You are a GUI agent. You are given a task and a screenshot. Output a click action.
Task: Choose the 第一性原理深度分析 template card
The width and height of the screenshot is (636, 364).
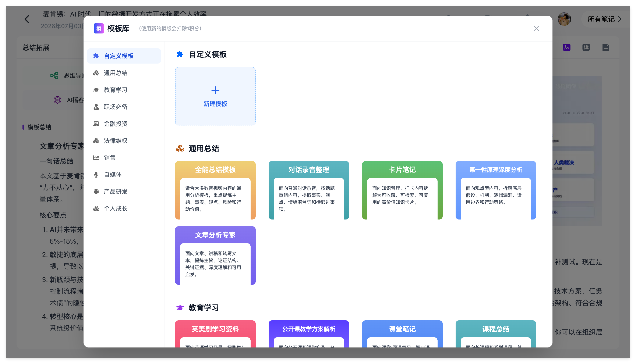496,190
